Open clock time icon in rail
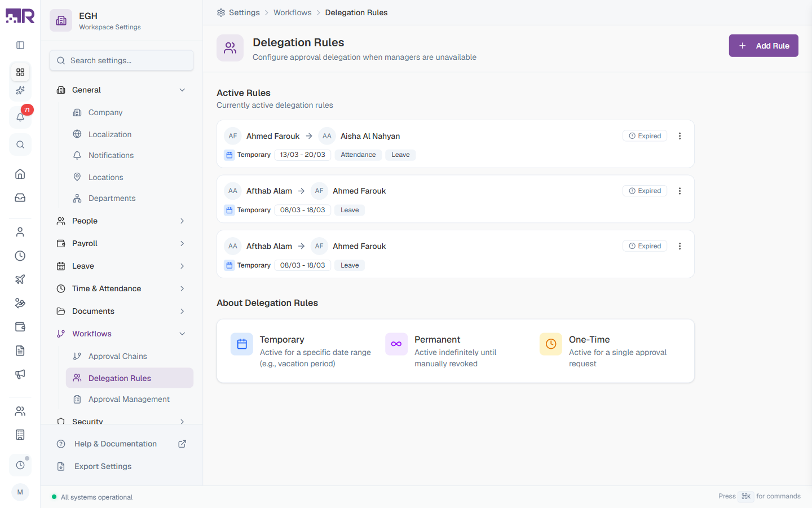 tap(20, 256)
